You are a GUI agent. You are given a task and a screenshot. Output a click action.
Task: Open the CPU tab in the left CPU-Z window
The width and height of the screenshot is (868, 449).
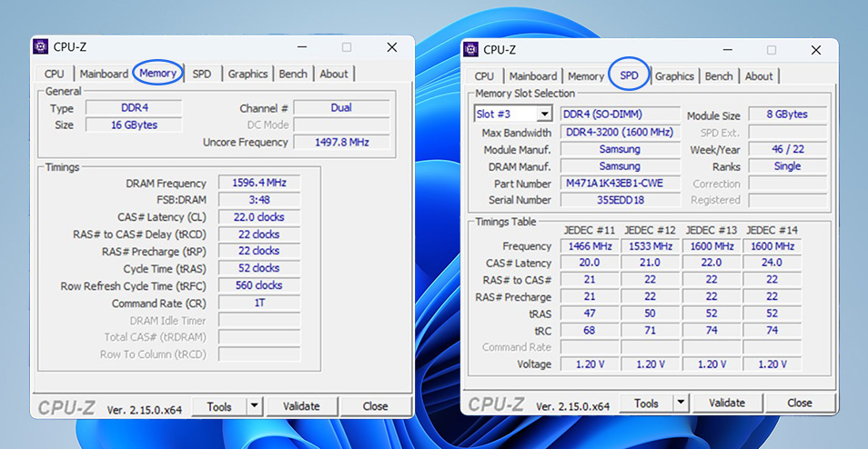[x=55, y=74]
